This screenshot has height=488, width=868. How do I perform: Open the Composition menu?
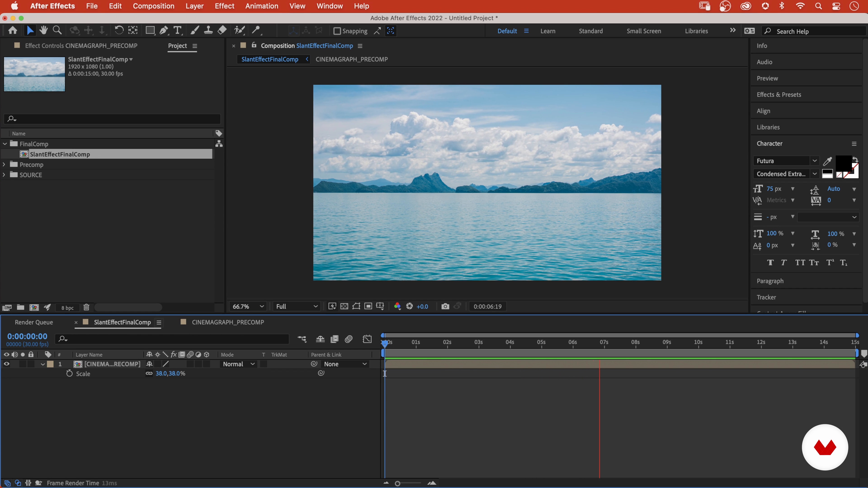[x=154, y=6]
